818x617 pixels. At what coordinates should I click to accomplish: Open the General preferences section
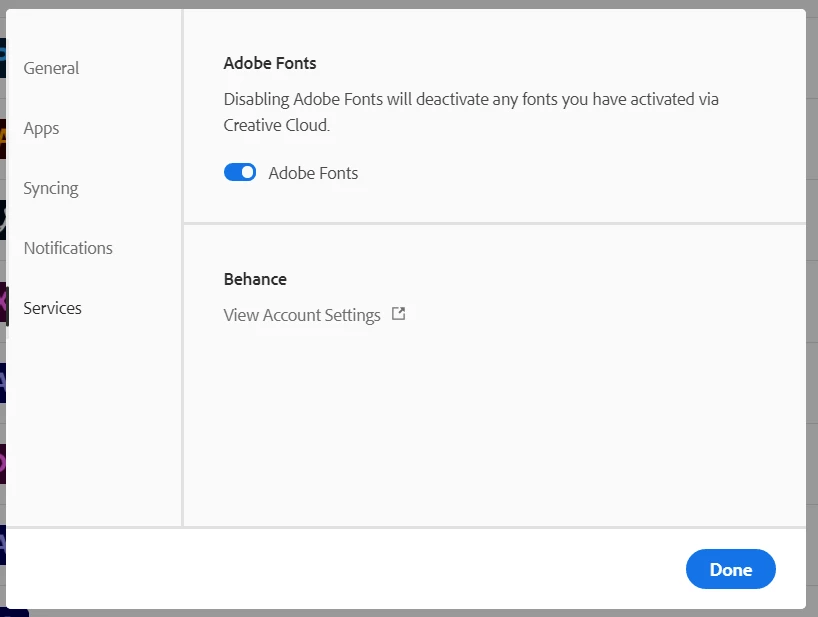[x=51, y=68]
